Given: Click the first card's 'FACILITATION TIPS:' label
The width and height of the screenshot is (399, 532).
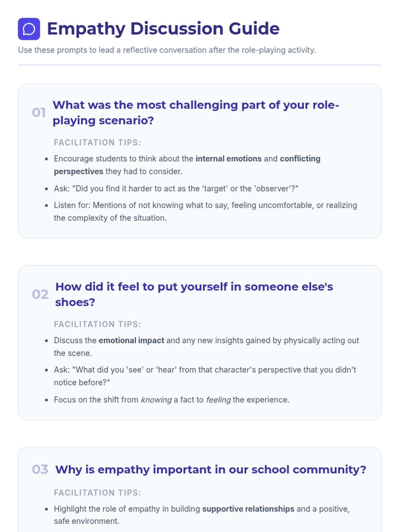Looking at the screenshot, I should [97, 143].
